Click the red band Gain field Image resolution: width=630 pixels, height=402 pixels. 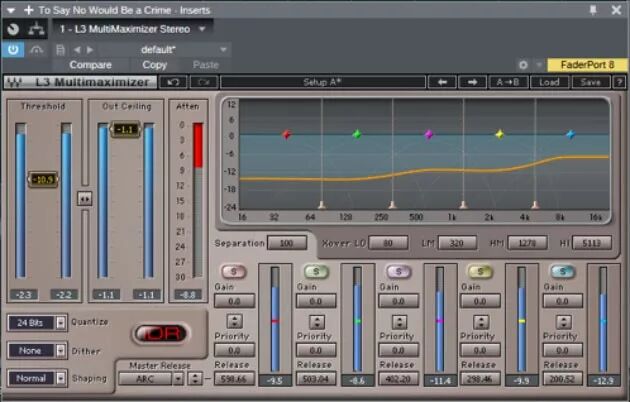234,301
